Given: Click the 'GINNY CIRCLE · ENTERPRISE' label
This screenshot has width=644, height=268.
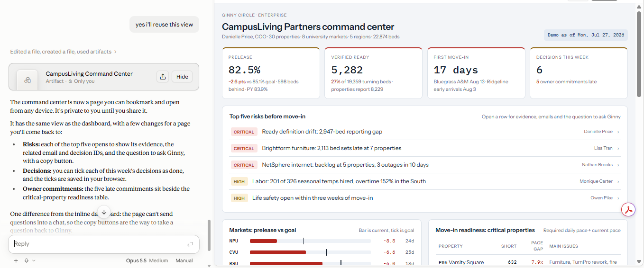Looking at the screenshot, I should (x=254, y=15).
